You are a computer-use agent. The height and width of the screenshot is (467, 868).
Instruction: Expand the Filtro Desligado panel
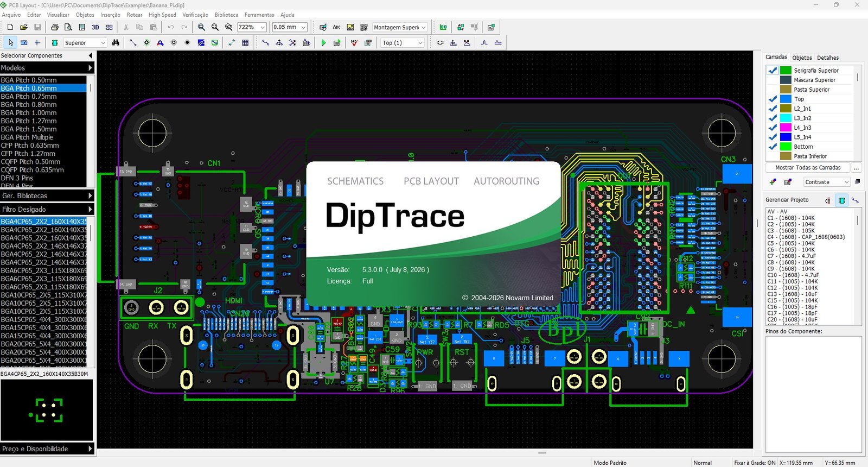tap(47, 209)
